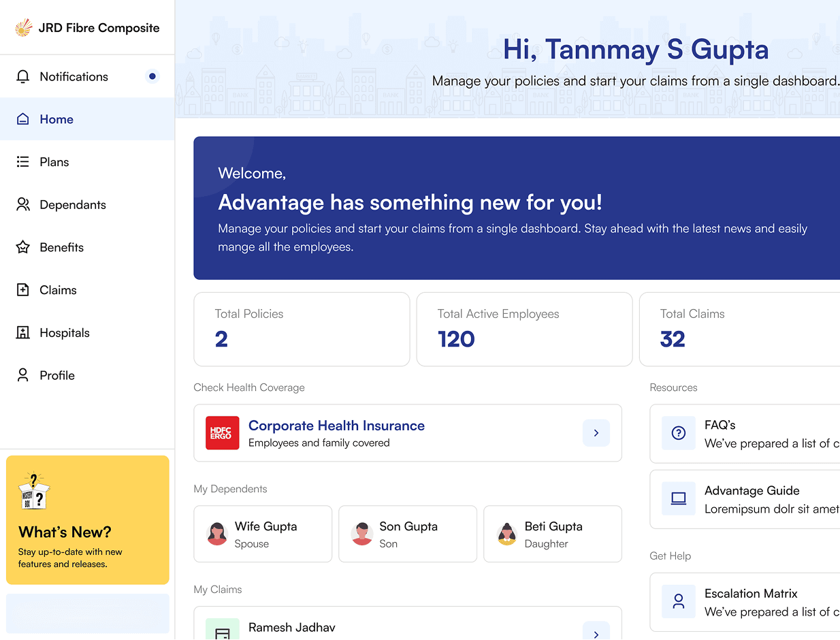
Task: Select the Benefits star icon
Action: pos(22,247)
